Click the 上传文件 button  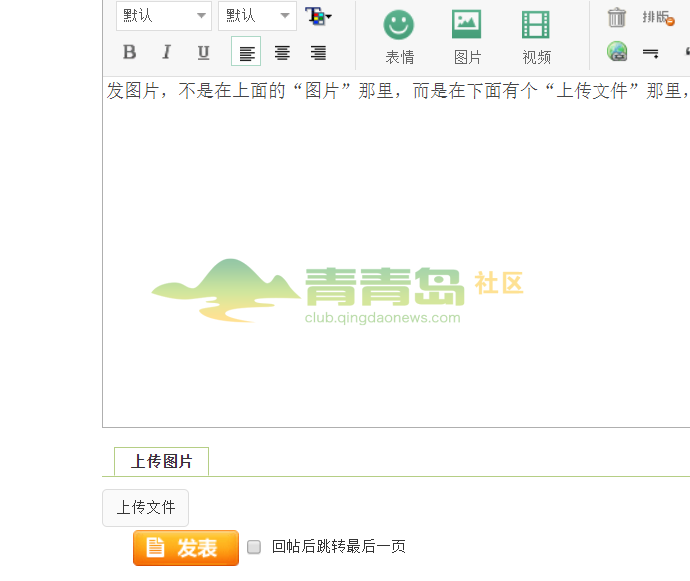tap(146, 507)
